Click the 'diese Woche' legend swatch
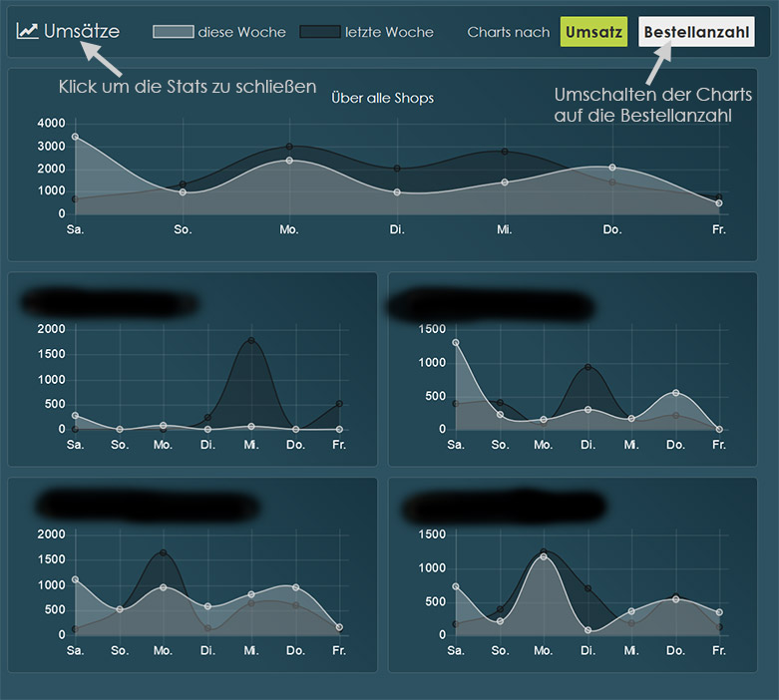 173,32
